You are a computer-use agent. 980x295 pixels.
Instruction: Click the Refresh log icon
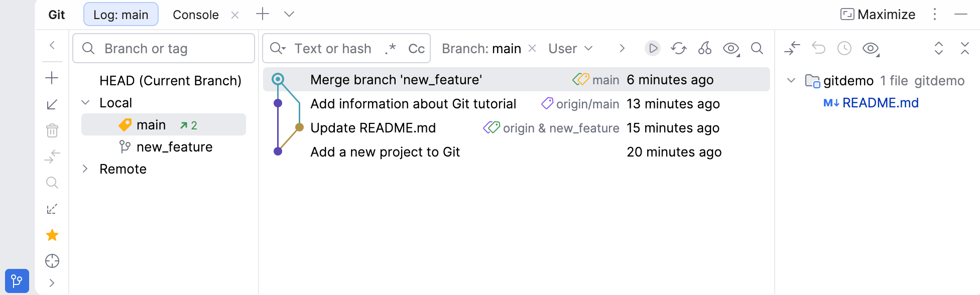[679, 48]
